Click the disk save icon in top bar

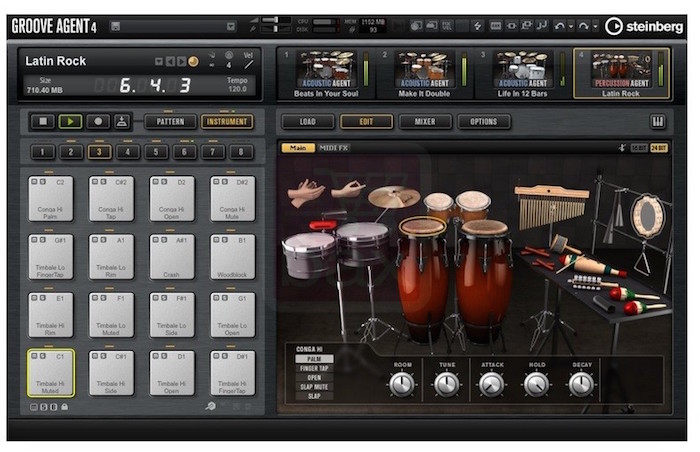coord(116,26)
